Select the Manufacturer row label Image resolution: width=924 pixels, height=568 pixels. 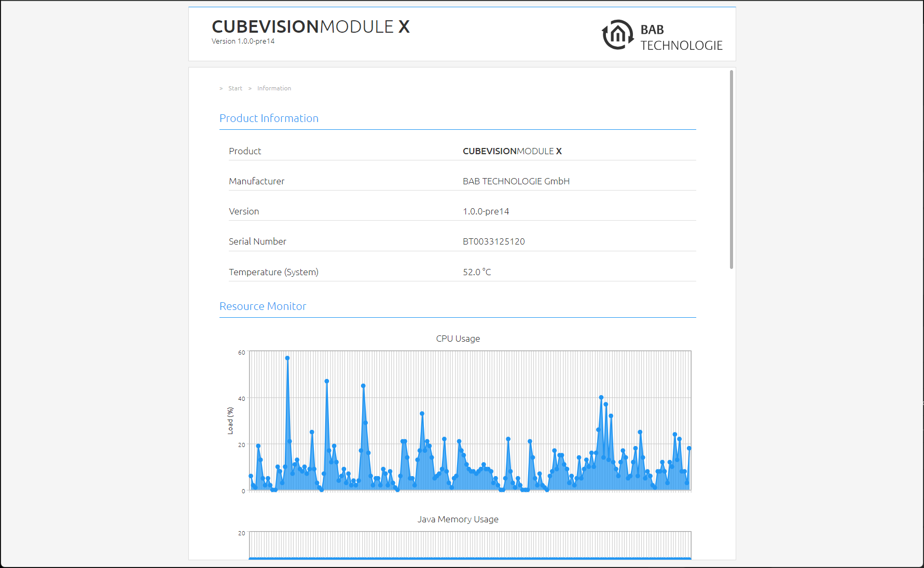point(256,181)
